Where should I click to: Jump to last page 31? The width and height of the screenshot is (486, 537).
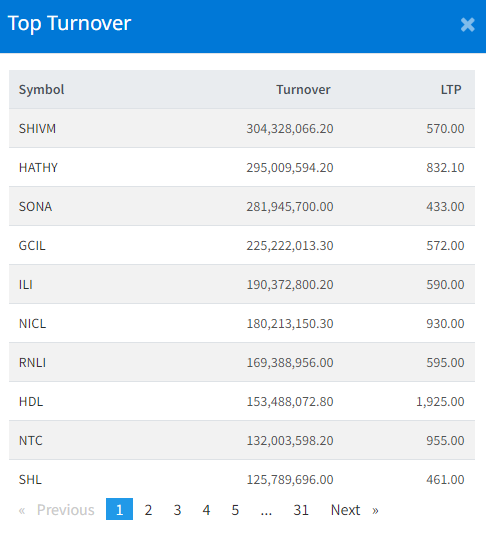(x=301, y=510)
